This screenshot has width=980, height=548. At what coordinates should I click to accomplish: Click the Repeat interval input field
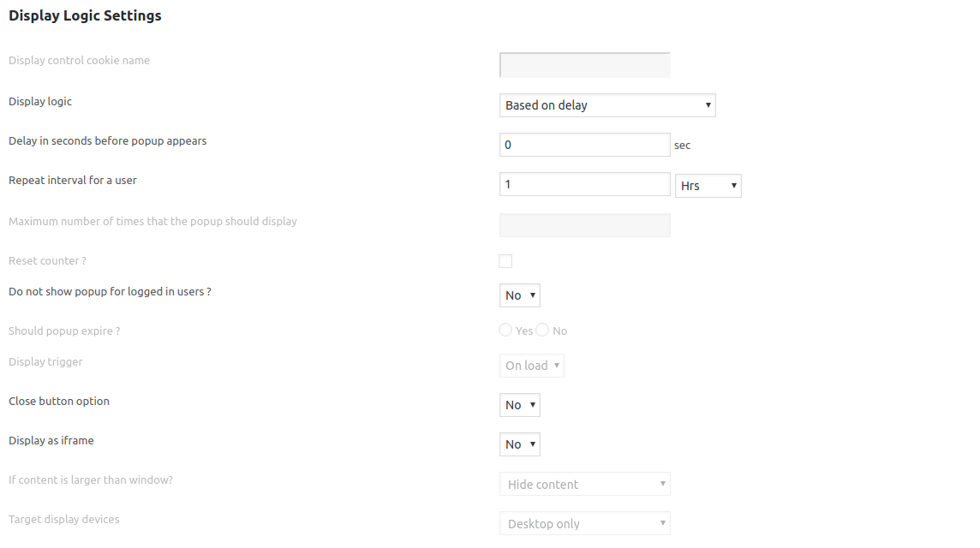tap(584, 183)
